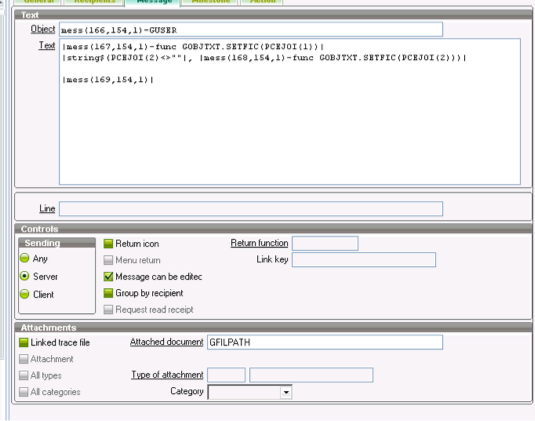Image resolution: width=535 pixels, height=421 pixels.
Task: Click the Line input field
Action: pos(251,209)
